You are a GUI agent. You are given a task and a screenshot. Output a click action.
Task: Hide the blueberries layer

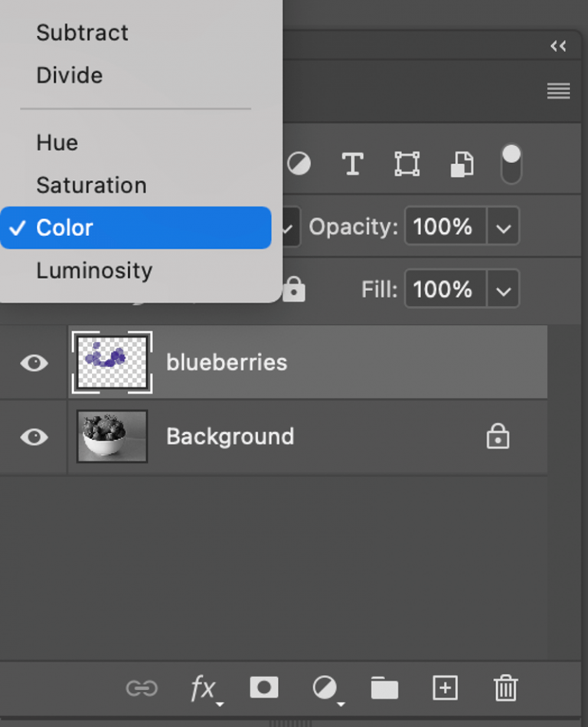(x=32, y=363)
